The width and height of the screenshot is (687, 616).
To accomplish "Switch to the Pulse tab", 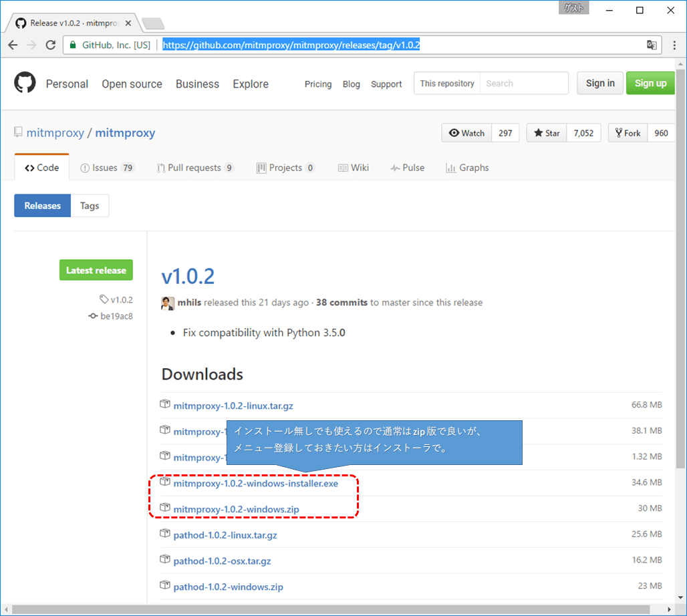I will [x=408, y=168].
